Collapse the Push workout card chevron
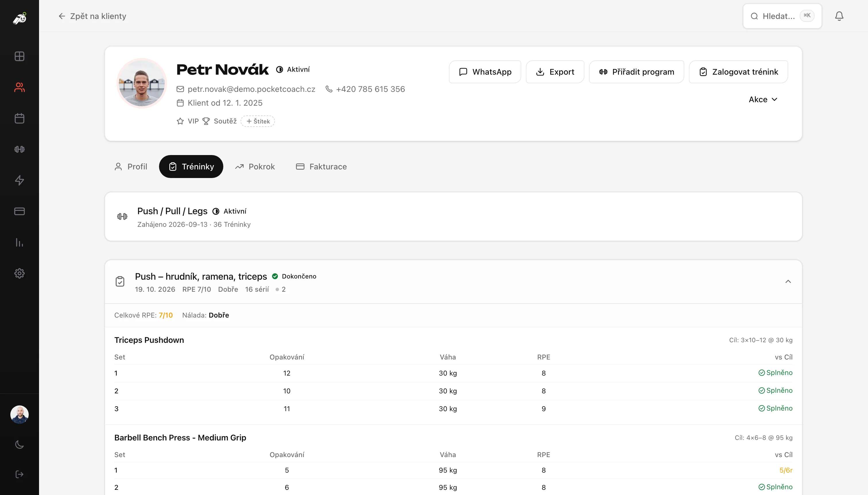The image size is (868, 495). coord(788,281)
